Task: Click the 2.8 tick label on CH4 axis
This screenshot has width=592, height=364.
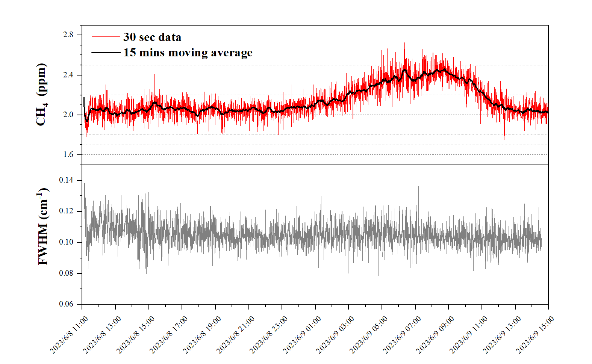Action: (68, 35)
